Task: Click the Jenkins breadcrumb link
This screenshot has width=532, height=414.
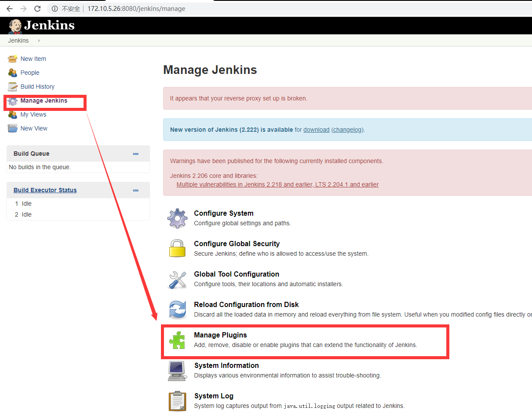Action: click(18, 40)
